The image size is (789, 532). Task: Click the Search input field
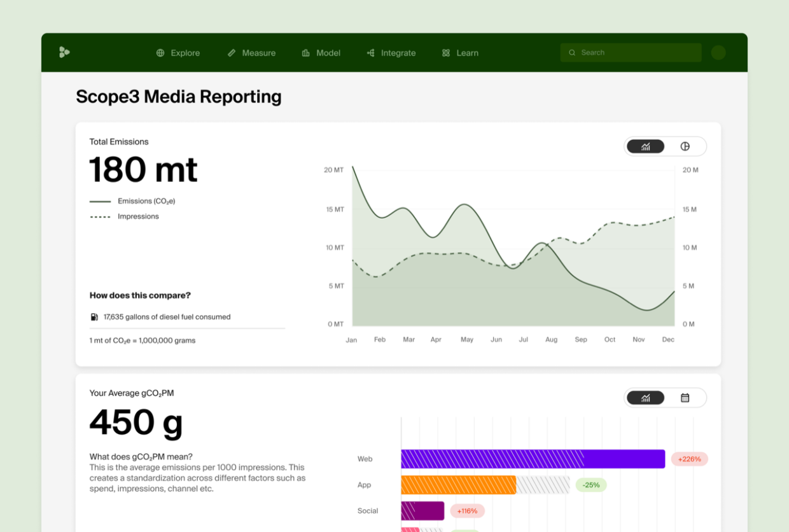[630, 52]
